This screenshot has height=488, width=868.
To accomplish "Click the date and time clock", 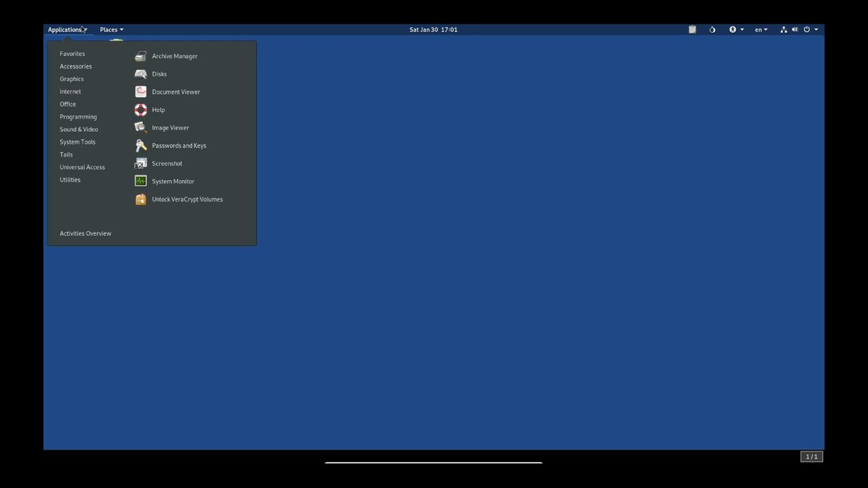I will [433, 30].
